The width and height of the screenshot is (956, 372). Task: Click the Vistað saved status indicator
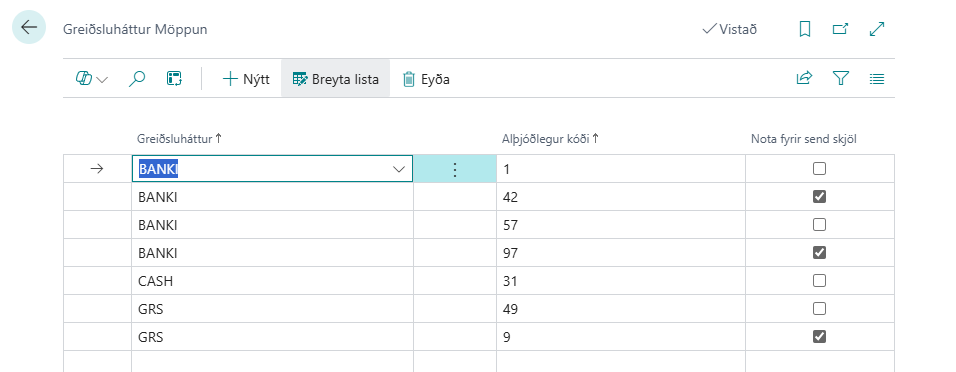730,29
